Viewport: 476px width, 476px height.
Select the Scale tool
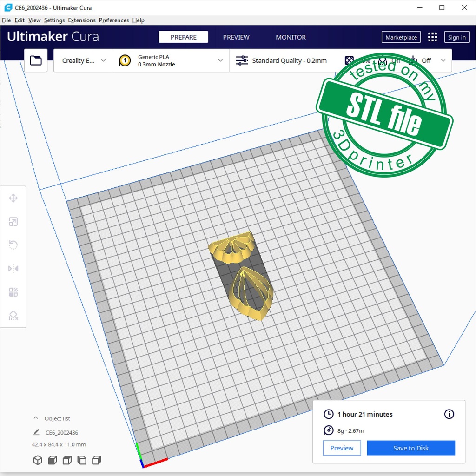[13, 222]
